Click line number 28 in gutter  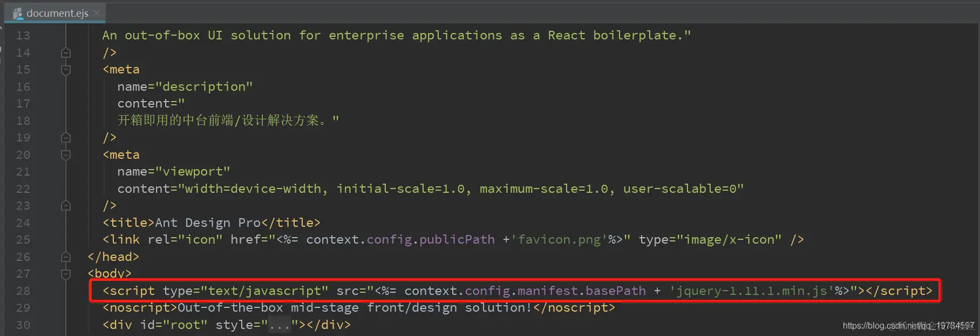(x=23, y=291)
